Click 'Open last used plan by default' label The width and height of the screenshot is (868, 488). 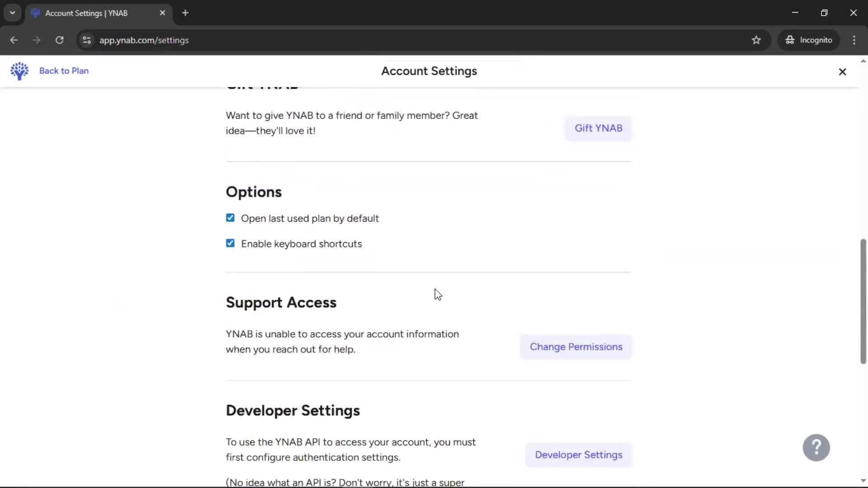click(x=310, y=219)
